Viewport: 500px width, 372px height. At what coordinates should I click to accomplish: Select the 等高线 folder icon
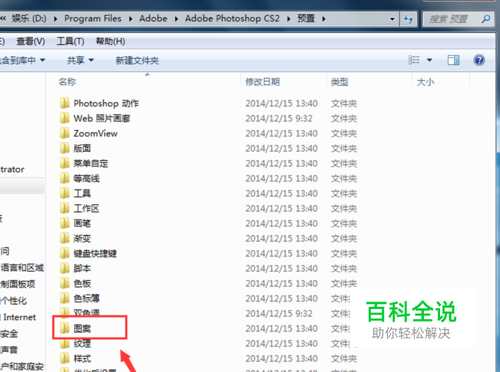[x=65, y=178]
